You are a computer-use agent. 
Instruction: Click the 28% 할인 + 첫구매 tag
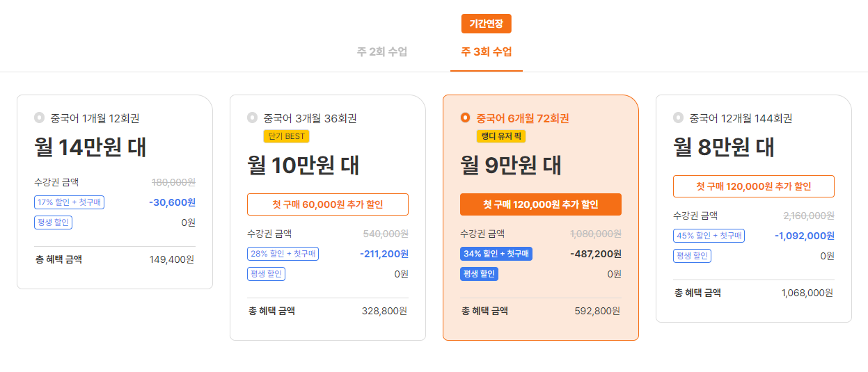click(x=283, y=254)
